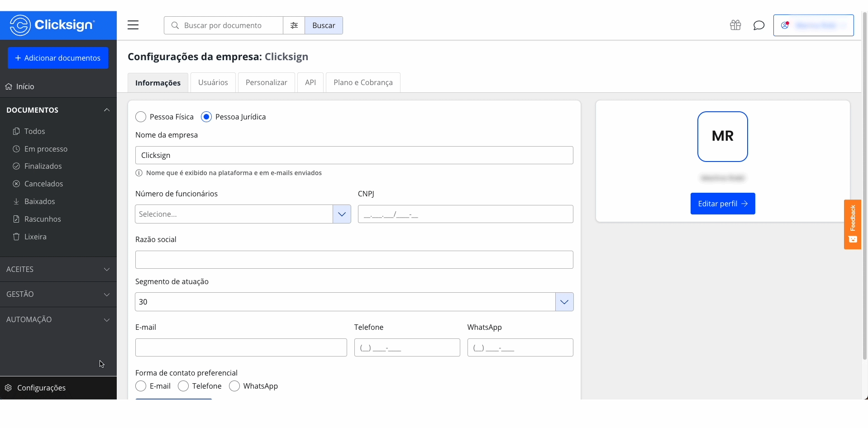Click the MR profile avatar
The image size is (868, 428).
click(x=723, y=137)
